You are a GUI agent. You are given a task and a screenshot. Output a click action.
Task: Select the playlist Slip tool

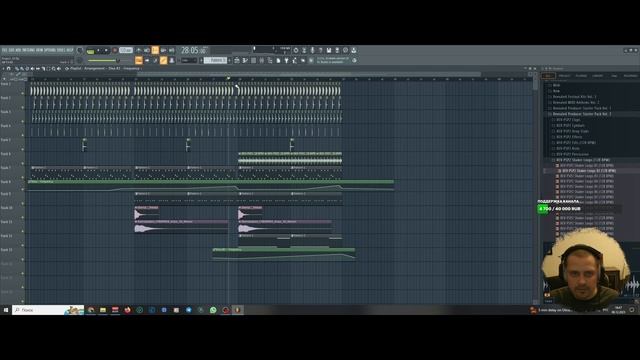tap(38, 69)
